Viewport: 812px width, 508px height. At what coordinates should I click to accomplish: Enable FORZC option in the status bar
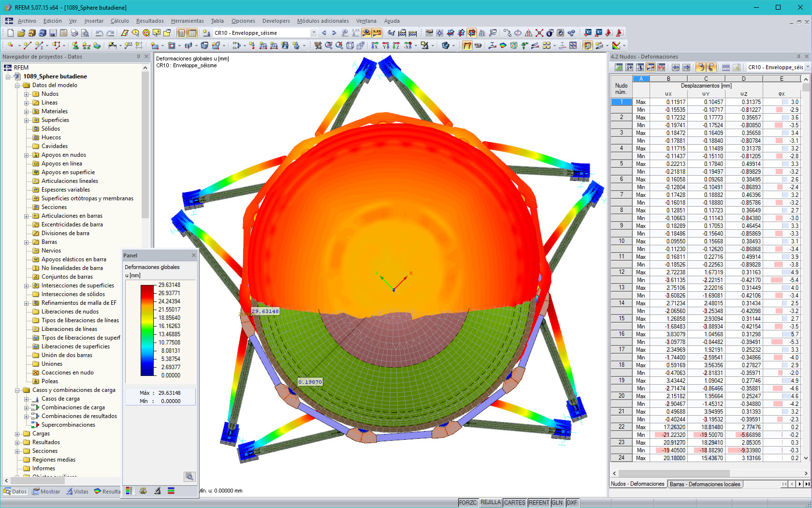tap(468, 502)
